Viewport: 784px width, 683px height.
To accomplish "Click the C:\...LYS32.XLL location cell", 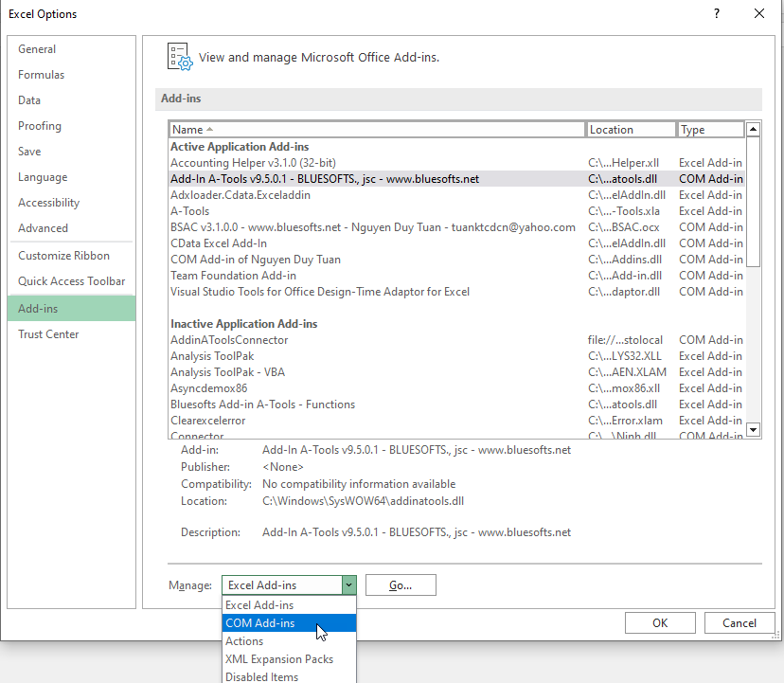I will click(625, 356).
